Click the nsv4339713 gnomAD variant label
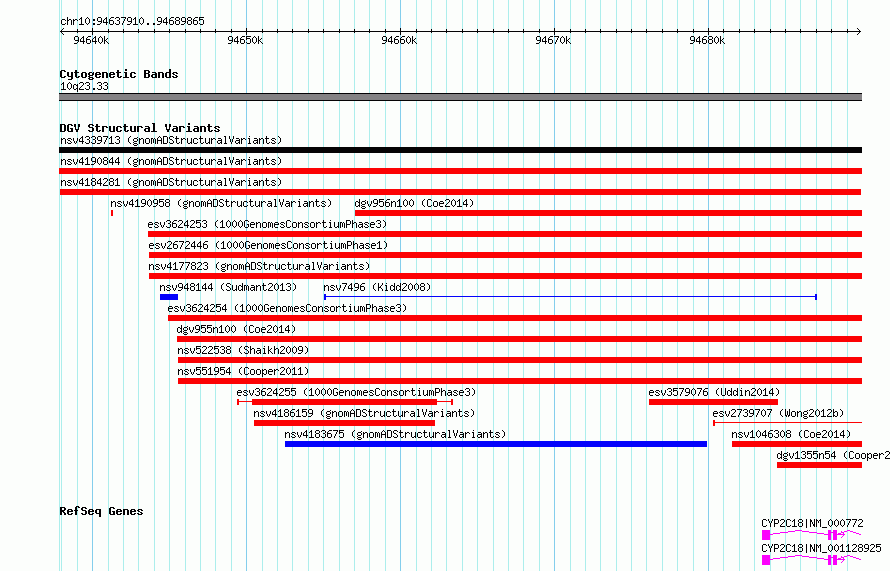Screen dimensions: 890x571 [171, 140]
